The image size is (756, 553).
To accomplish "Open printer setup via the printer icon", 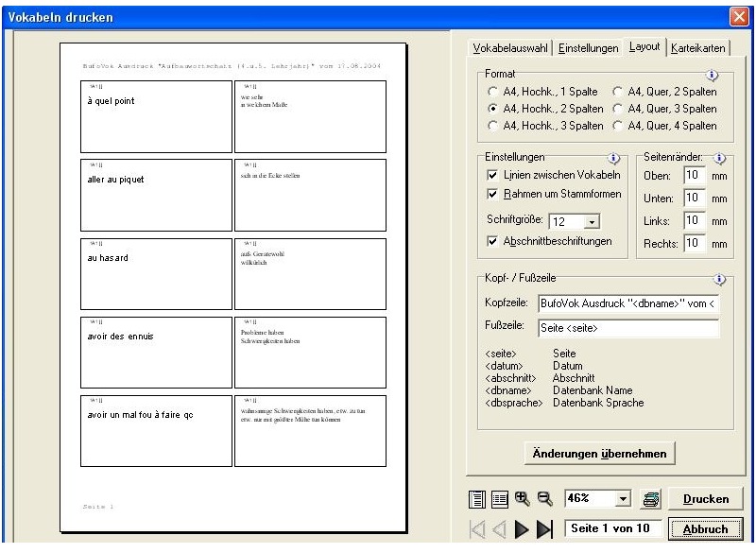I will click(x=651, y=499).
